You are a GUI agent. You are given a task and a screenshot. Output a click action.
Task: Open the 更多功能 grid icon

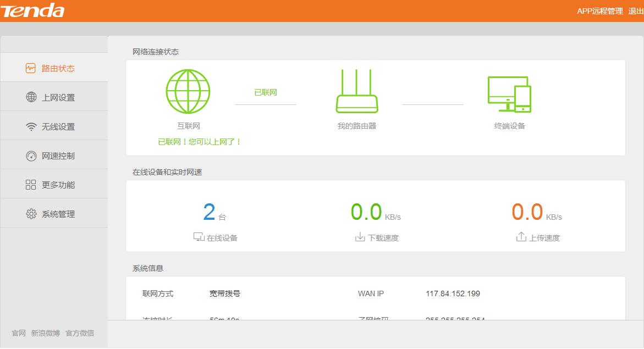coord(31,185)
